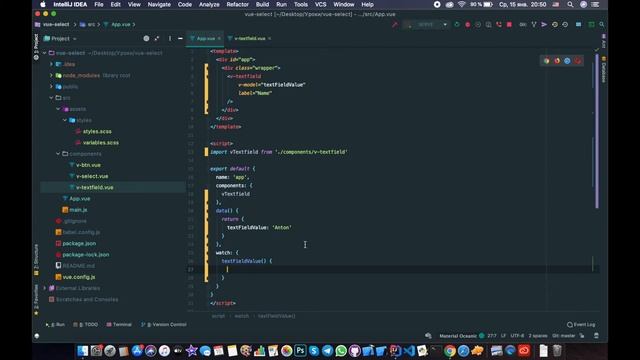This screenshot has width=640, height=360.
Task: Collapse the assets folder
Action: pyautogui.click(x=58, y=109)
